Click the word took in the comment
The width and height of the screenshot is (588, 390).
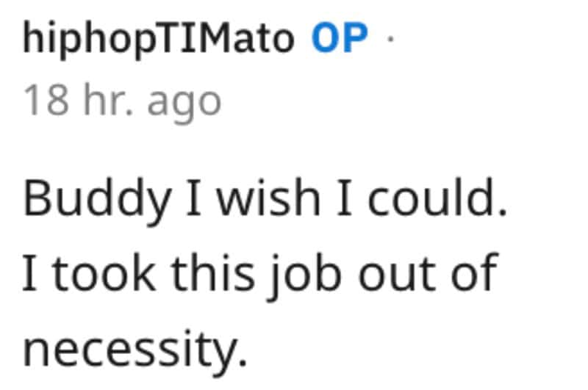[104, 273]
